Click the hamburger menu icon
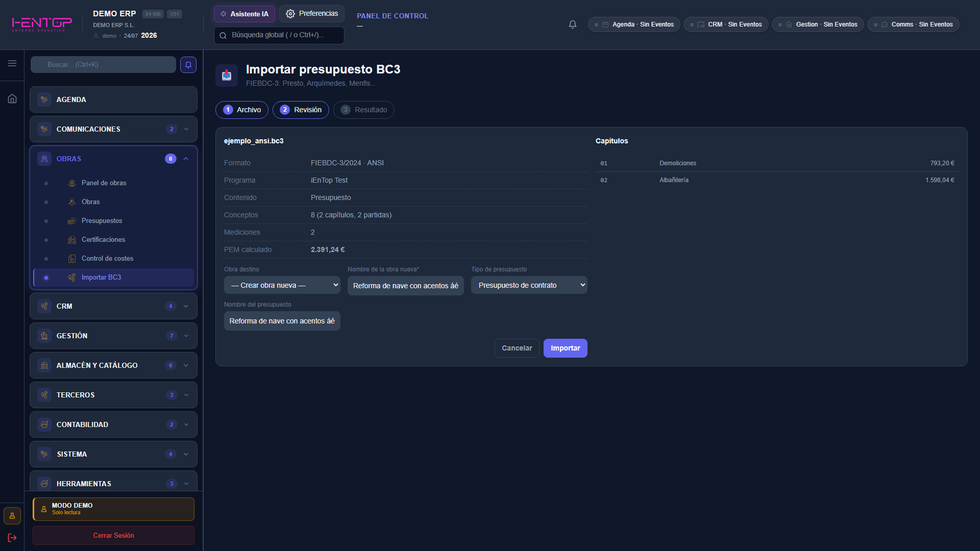 point(12,63)
